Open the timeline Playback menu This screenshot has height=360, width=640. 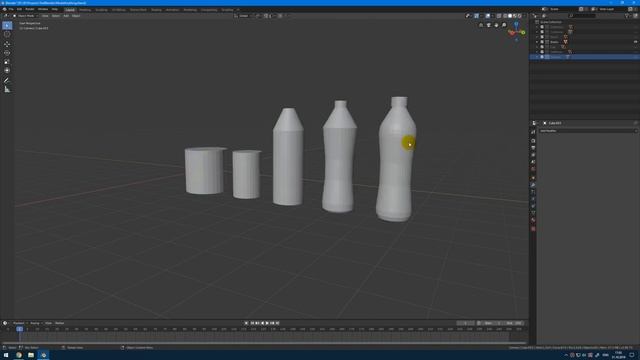(19, 323)
